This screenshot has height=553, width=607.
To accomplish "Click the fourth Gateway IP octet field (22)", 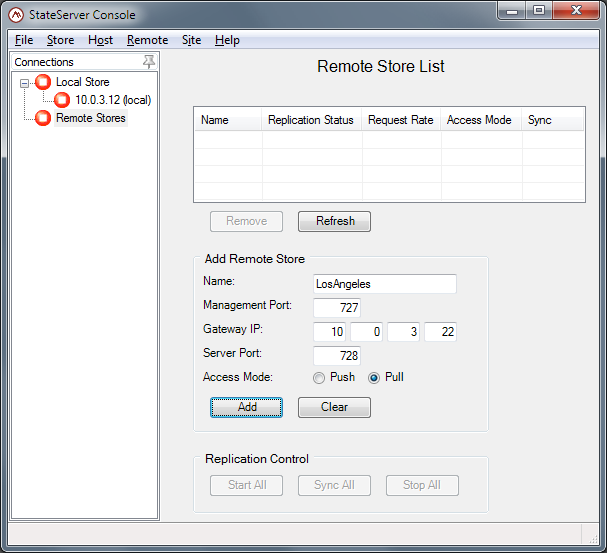I will coord(441,332).
